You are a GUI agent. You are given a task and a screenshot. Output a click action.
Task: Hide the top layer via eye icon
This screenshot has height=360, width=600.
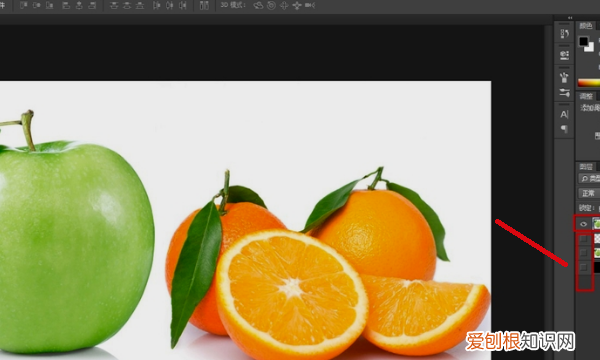coord(583,224)
